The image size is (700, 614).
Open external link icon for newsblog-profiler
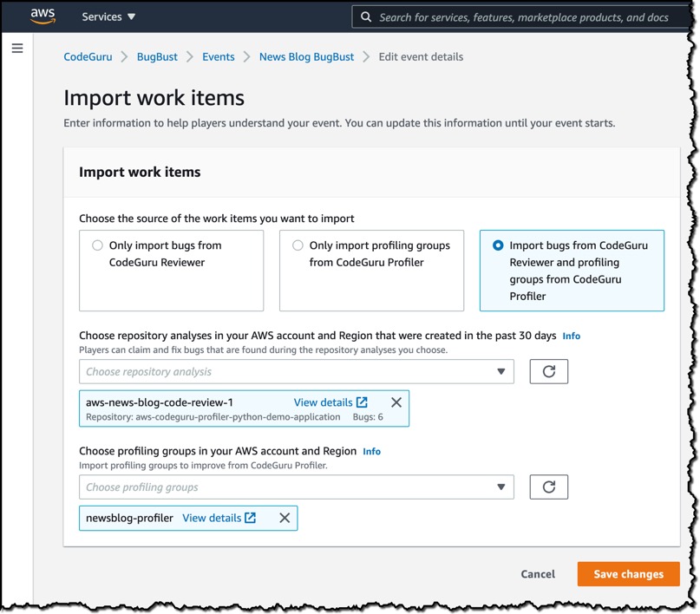point(250,518)
